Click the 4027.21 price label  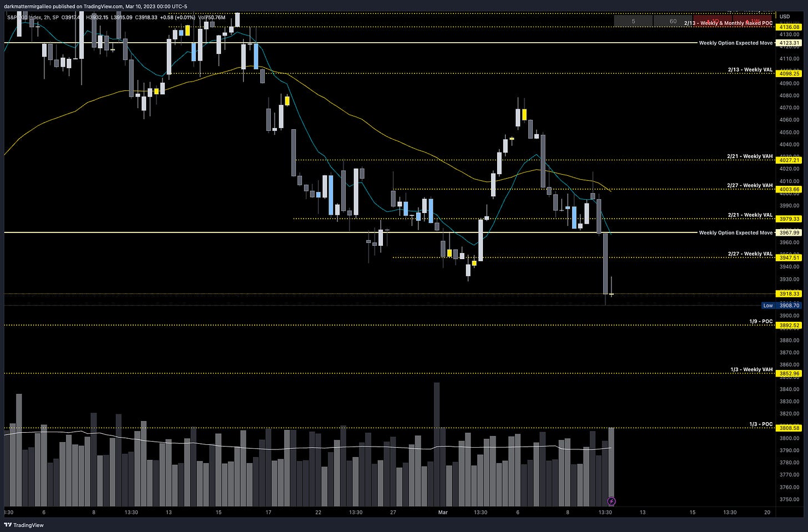[x=790, y=160]
